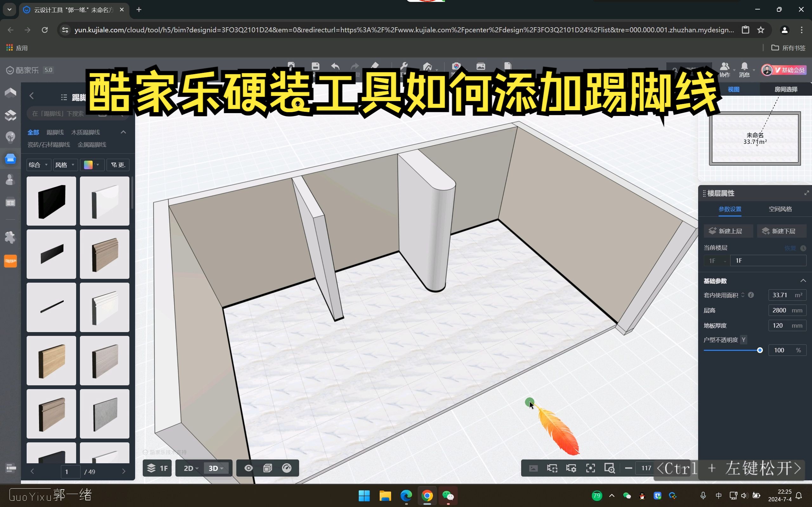
Task: Toggle the browser bookmark star
Action: click(x=761, y=30)
